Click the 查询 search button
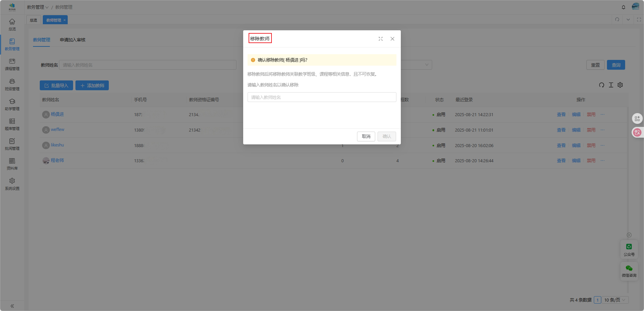This screenshot has width=644, height=311. 616,65
